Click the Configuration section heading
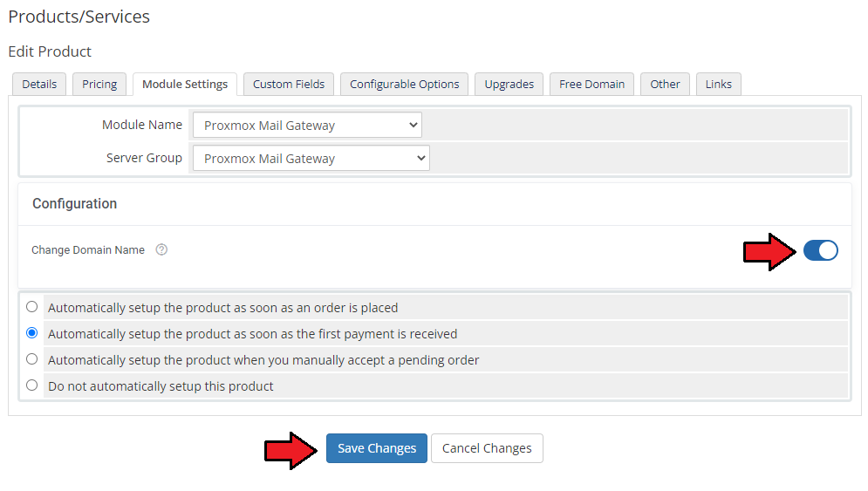 coord(75,204)
